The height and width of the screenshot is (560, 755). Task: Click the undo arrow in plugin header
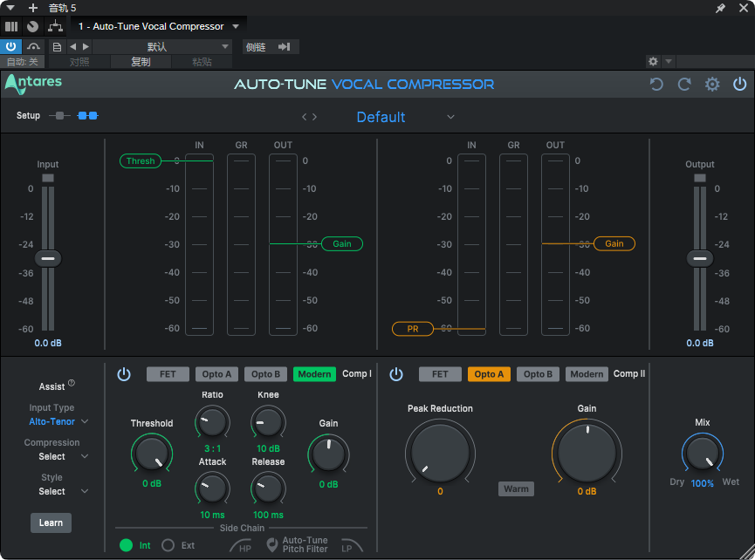point(656,85)
